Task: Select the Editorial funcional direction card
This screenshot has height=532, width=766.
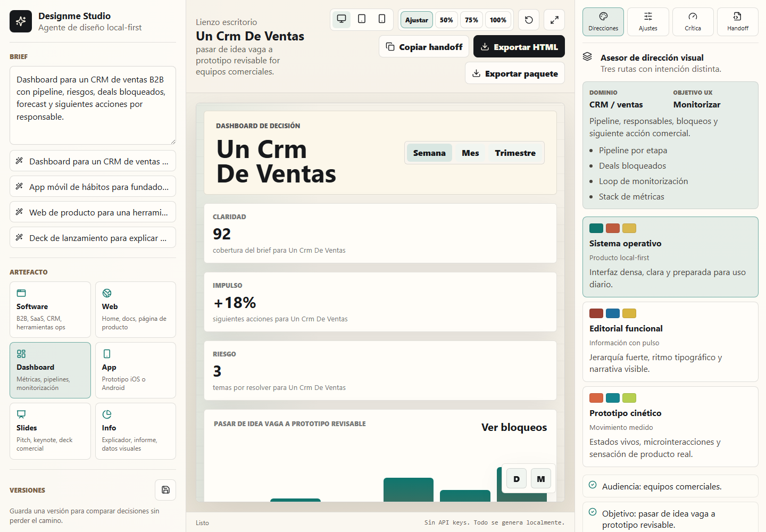Action: pos(670,342)
